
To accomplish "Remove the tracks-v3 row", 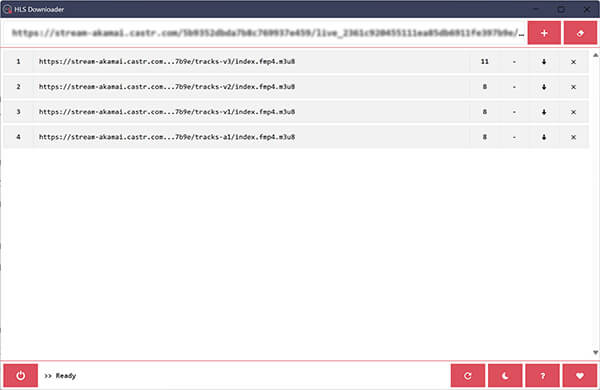I will pyautogui.click(x=573, y=62).
